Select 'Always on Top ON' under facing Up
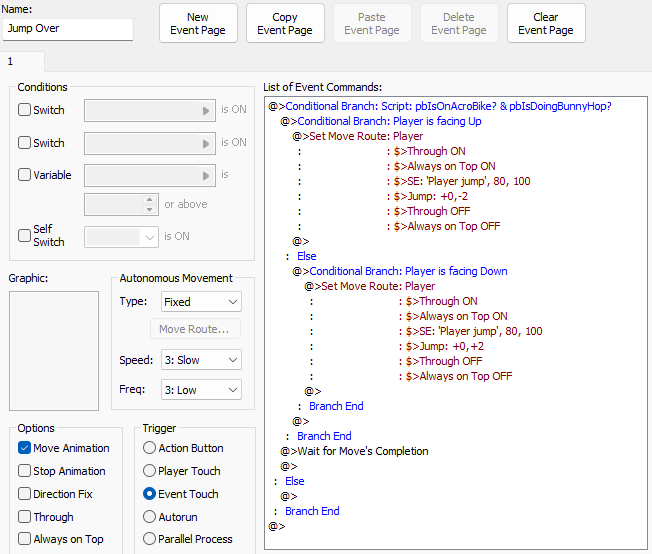The height and width of the screenshot is (554, 652). tap(445, 166)
